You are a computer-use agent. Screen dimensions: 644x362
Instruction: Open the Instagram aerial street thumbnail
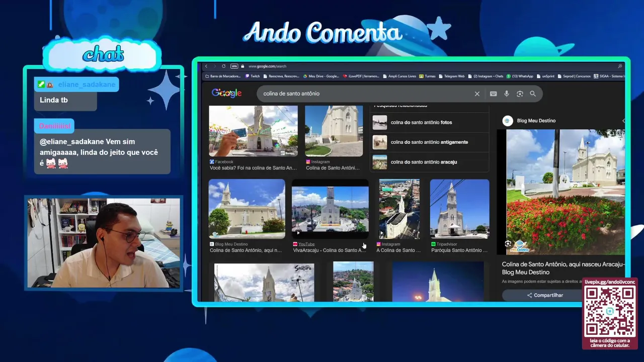point(399,209)
